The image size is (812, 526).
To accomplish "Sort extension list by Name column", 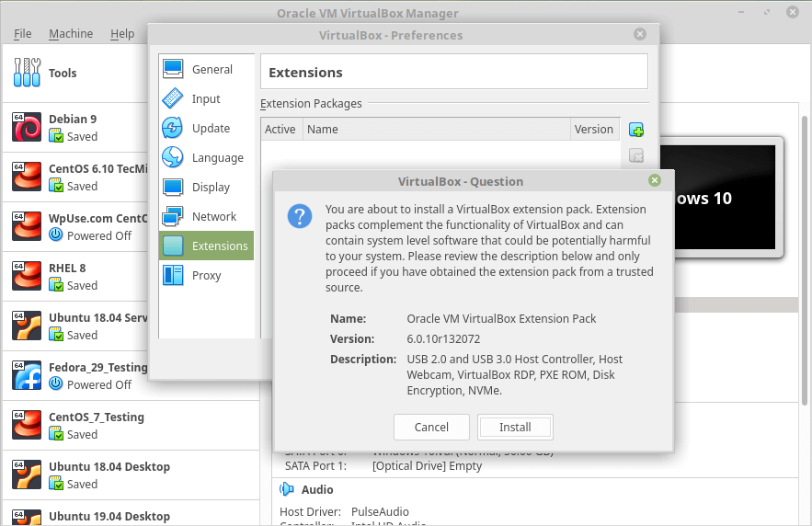I will coord(436,129).
